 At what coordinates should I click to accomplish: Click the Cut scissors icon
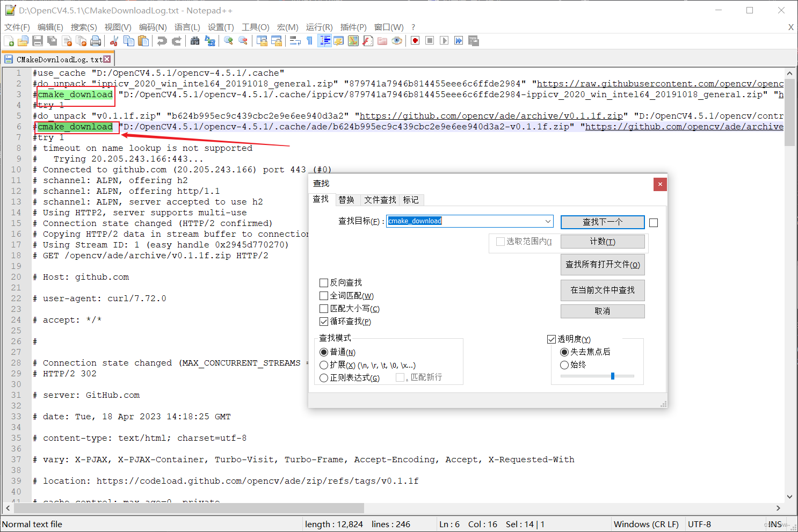coord(114,41)
